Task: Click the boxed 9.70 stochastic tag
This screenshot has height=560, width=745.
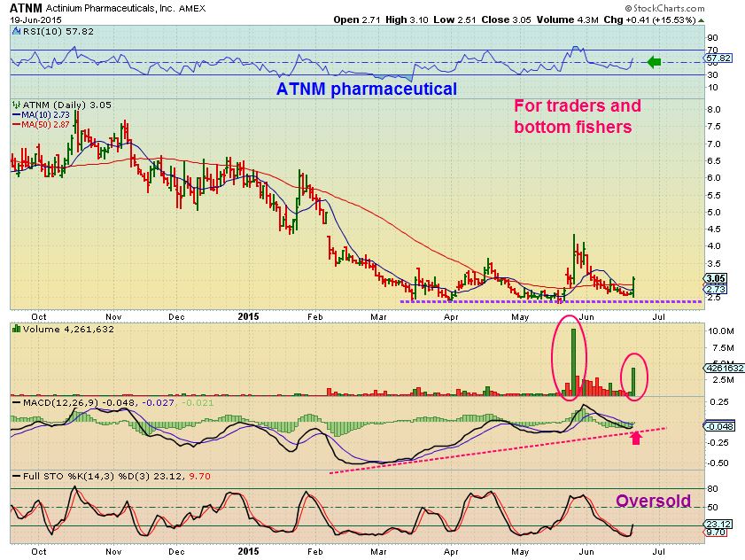Action: pos(716,533)
